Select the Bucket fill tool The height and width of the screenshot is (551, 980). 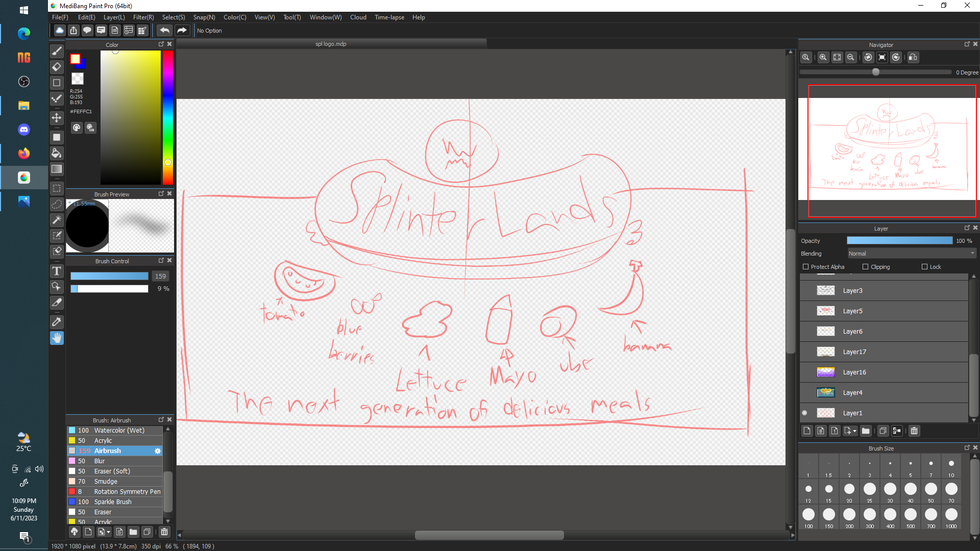click(57, 153)
